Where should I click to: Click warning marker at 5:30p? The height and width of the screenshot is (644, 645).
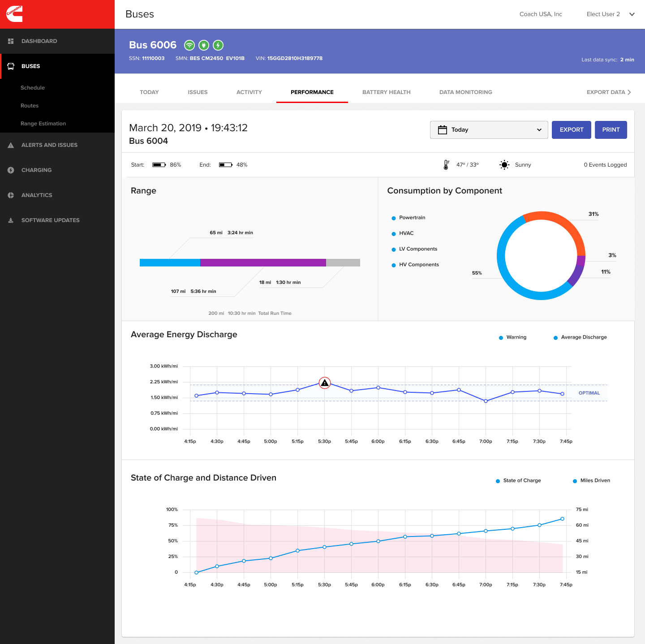click(325, 383)
